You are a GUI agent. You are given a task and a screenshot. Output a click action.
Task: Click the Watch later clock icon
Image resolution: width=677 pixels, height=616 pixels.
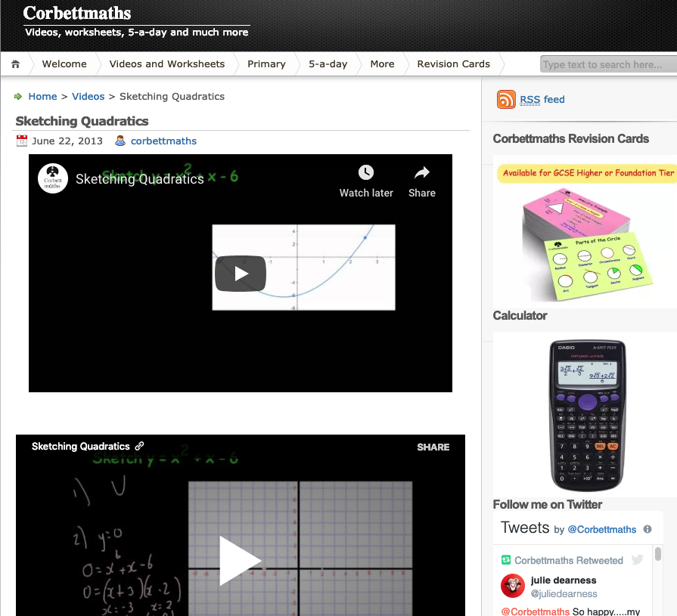pos(366,173)
